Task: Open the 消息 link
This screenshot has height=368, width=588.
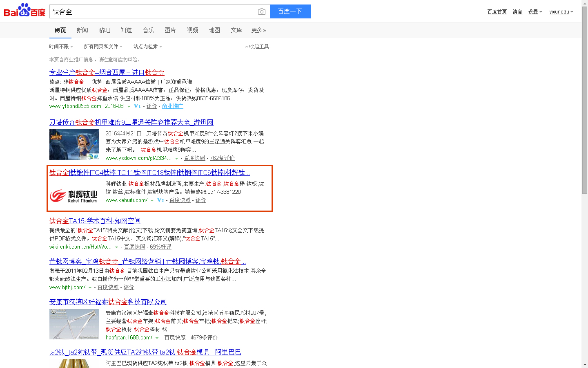Action: [x=517, y=12]
